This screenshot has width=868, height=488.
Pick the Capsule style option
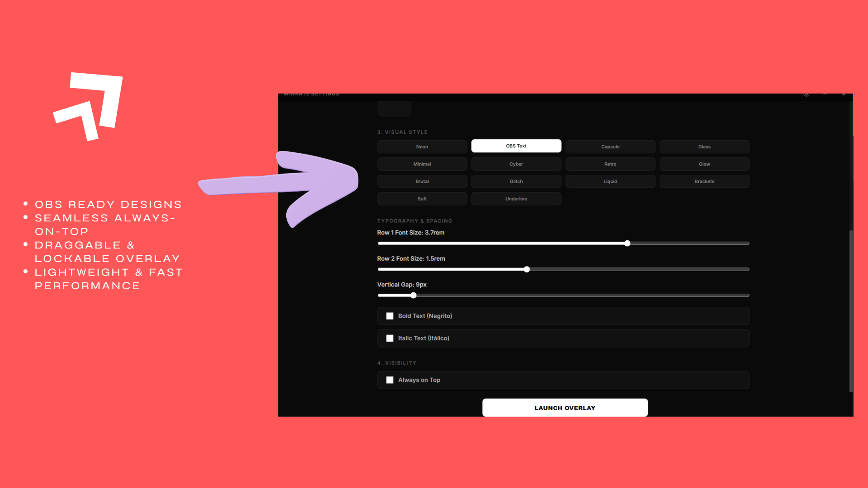pyautogui.click(x=610, y=147)
